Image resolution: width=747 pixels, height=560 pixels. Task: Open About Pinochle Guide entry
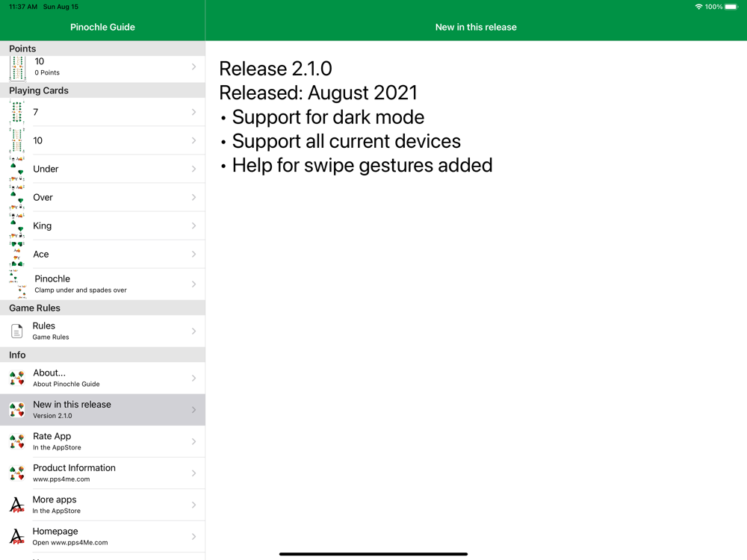click(x=102, y=378)
